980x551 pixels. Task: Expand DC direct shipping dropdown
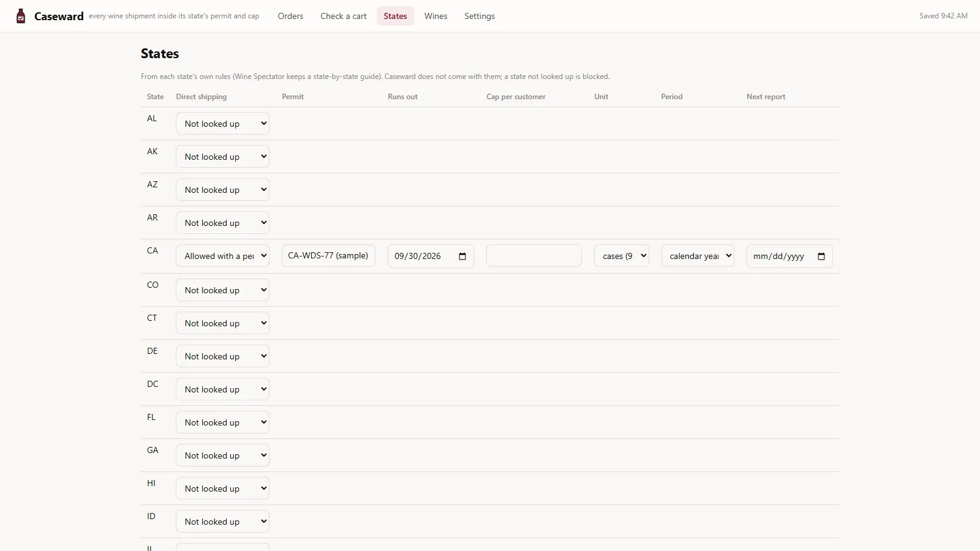tap(222, 389)
